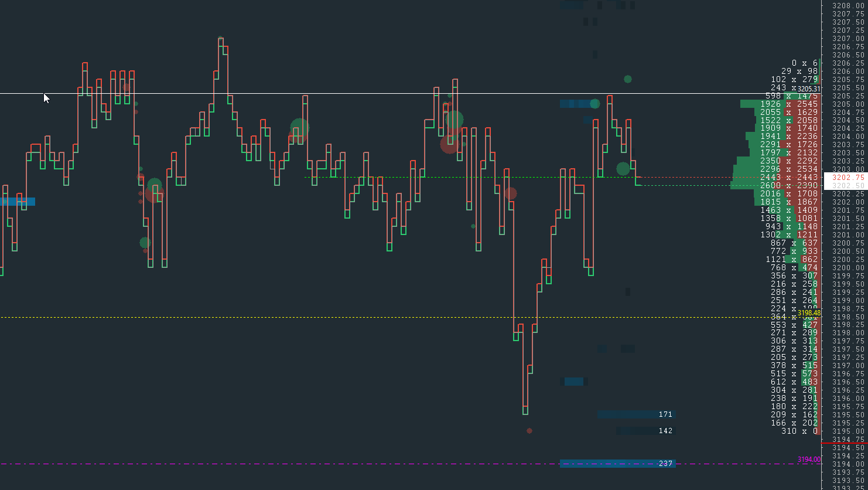
Task: Click the 238 x 191 volume row
Action: 795,398
